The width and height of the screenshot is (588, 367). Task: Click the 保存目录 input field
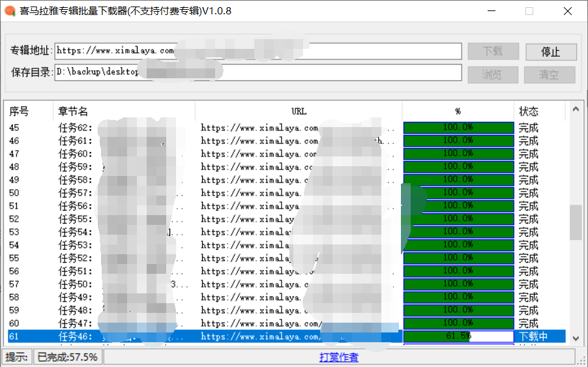coord(258,72)
